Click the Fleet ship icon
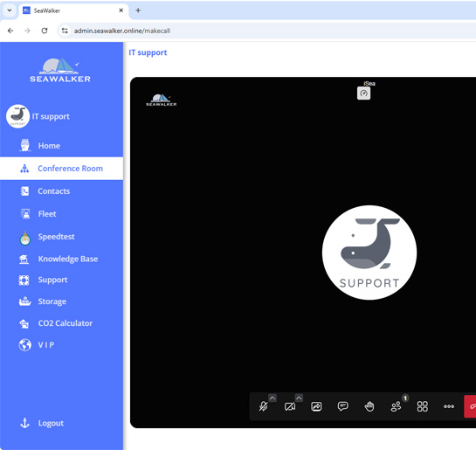The image size is (476, 450). 25,214
